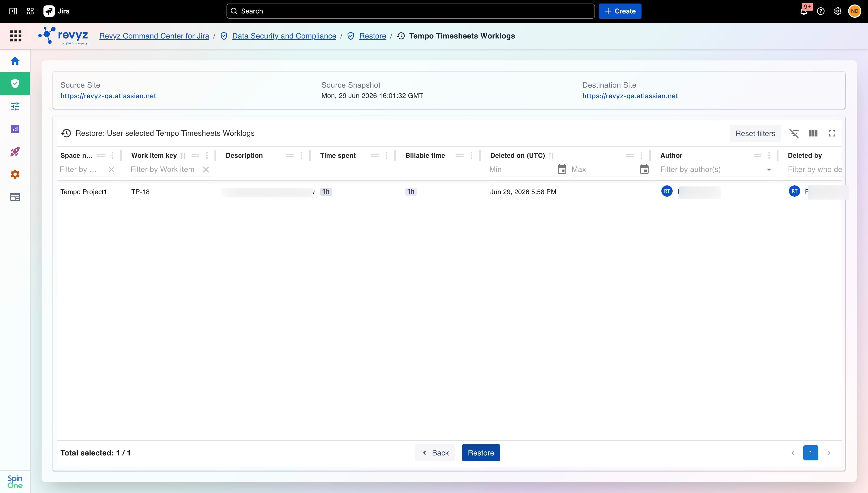Open the Min date calendar picker

(562, 169)
